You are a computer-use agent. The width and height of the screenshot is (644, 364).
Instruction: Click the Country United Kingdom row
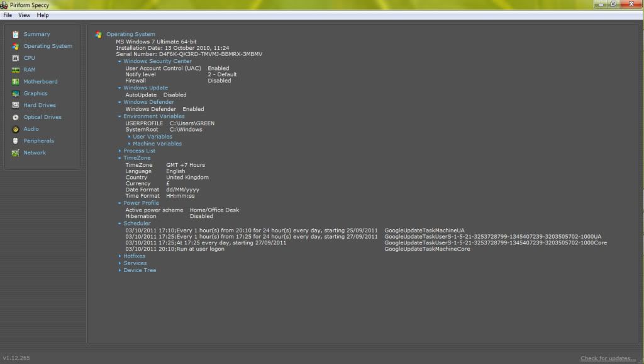tap(167, 177)
